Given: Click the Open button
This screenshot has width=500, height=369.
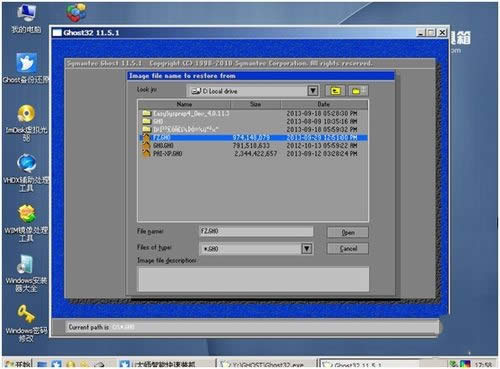Looking at the screenshot, I should [x=348, y=232].
